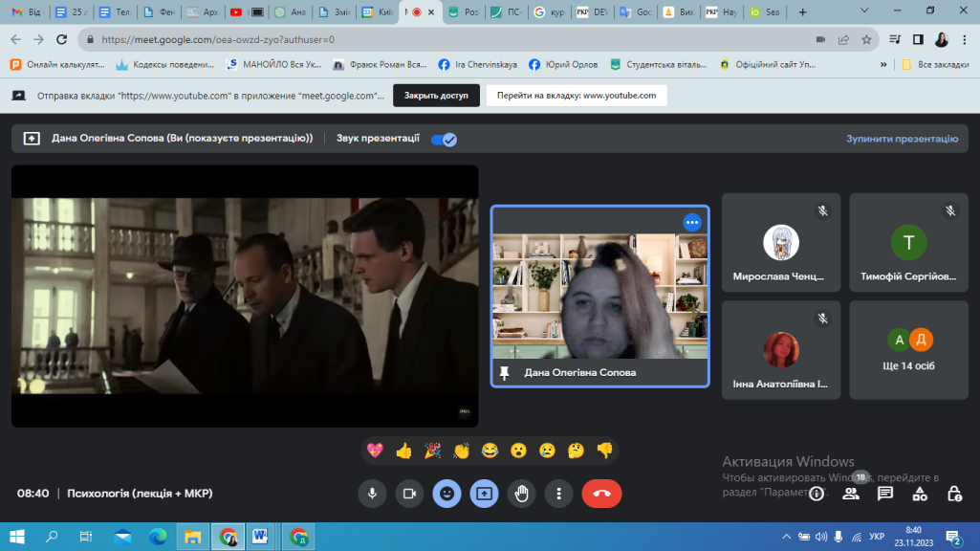Click Перейти на вкладку www.youtube.com button
This screenshot has width=980, height=551.
577,96
